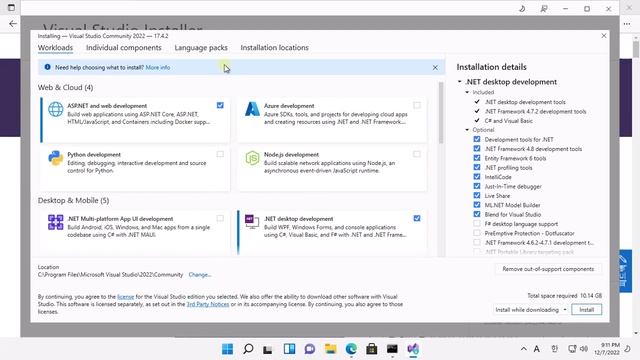Dismiss the help choosing banner
This screenshot has width=640, height=360.
[x=435, y=67]
